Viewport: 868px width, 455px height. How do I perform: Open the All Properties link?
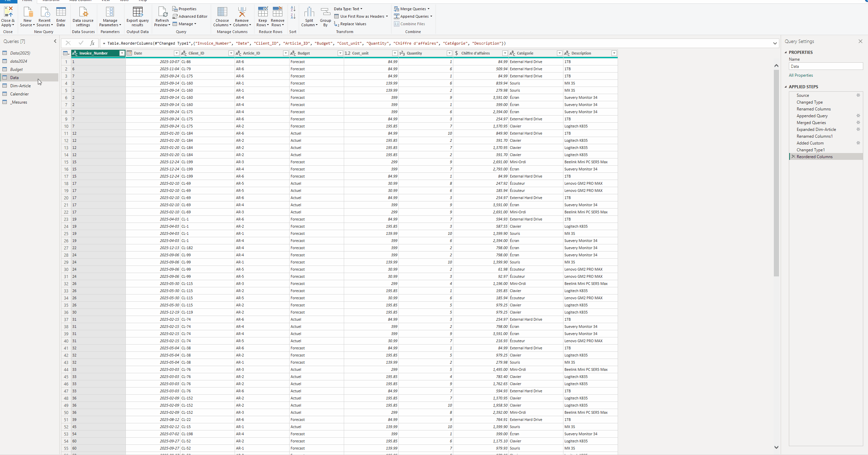click(x=801, y=75)
